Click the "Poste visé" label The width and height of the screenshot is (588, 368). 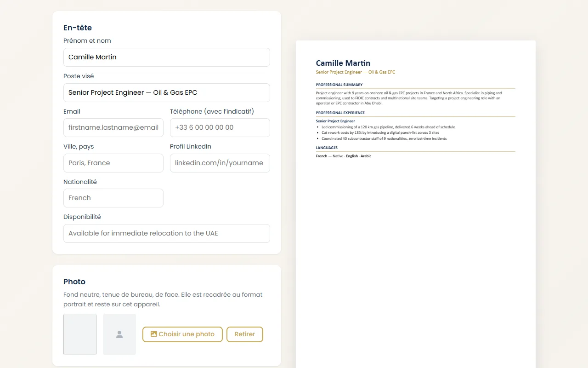coord(79,76)
